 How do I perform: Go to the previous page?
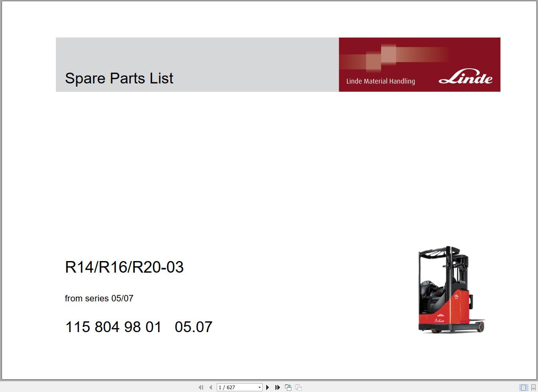coord(210,387)
